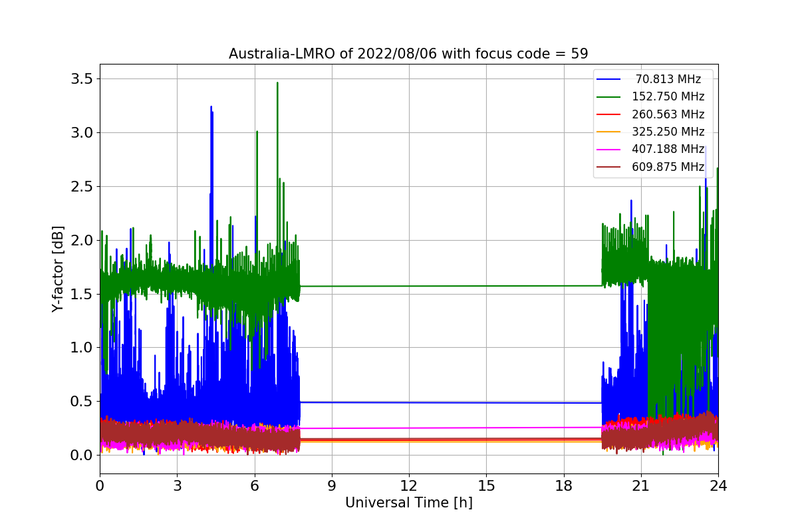This screenshot has height=532, width=798.
Task: Click the y-axis tick label 1.5
Action: pos(80,294)
